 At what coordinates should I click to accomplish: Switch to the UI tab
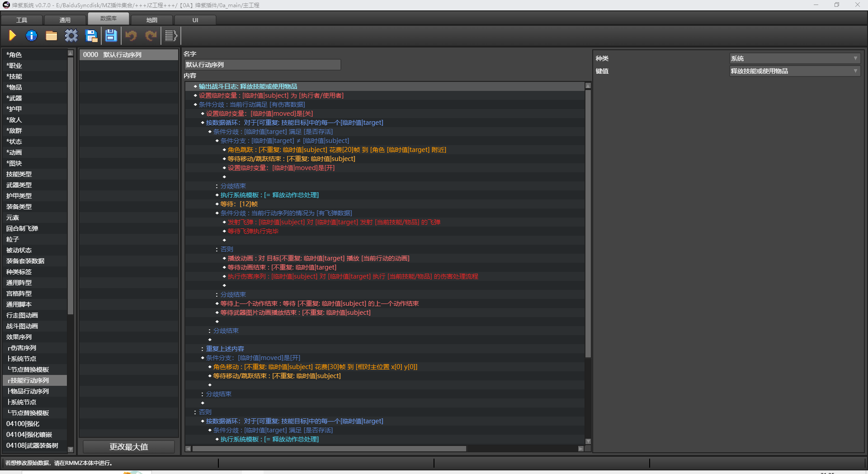[x=195, y=20]
